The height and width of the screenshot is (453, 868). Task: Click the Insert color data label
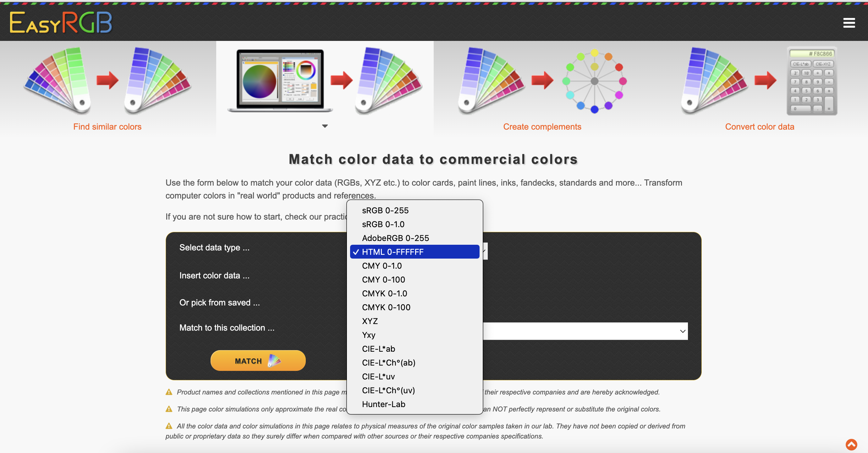pyautogui.click(x=214, y=276)
